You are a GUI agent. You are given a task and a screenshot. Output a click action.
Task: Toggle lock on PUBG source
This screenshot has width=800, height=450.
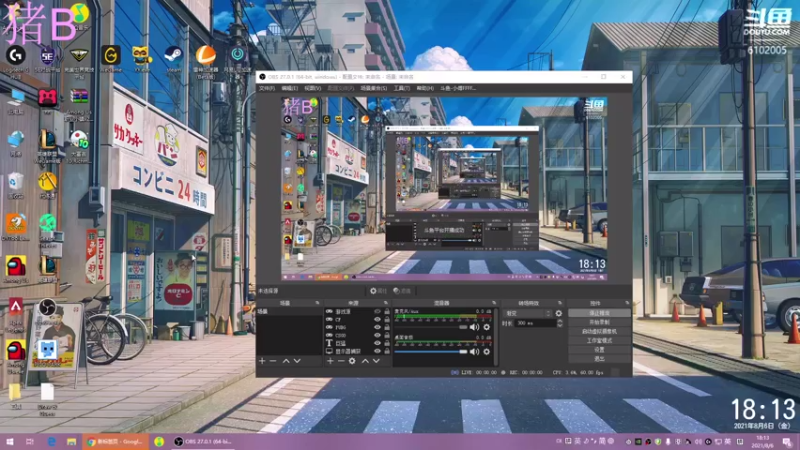point(387,327)
